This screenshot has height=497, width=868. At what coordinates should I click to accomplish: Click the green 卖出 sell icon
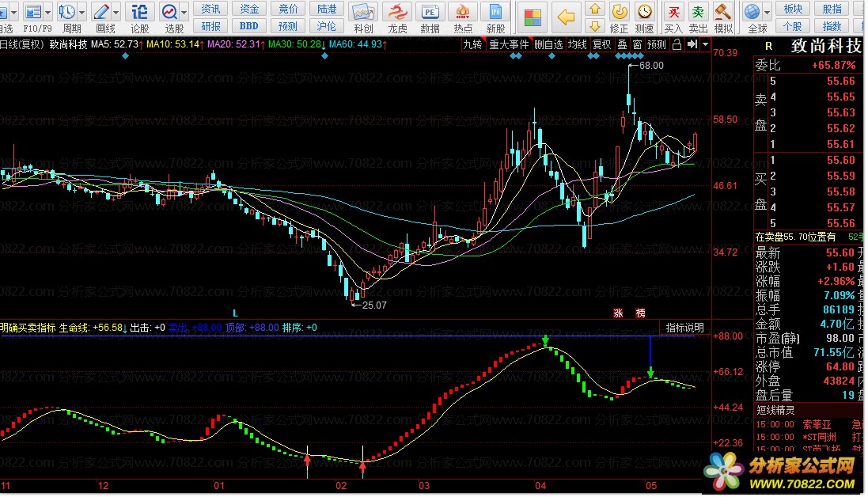[698, 12]
